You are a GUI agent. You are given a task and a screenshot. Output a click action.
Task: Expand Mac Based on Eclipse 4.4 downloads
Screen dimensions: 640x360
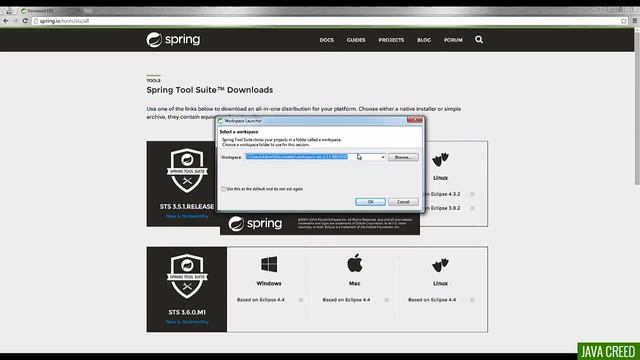(x=387, y=300)
